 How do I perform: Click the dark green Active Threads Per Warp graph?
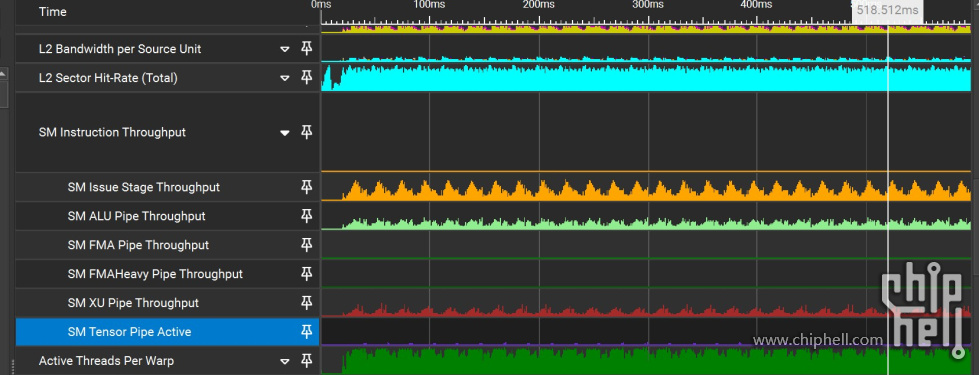click(646, 362)
